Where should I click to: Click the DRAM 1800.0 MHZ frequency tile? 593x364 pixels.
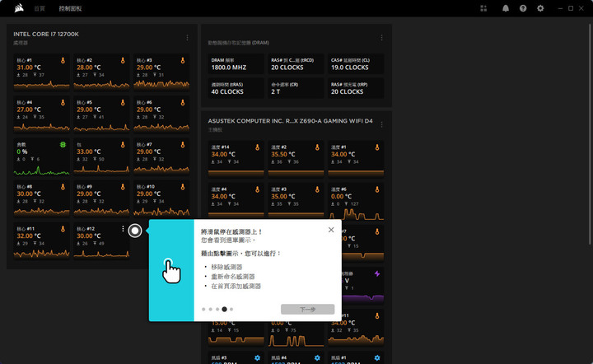tap(236, 64)
